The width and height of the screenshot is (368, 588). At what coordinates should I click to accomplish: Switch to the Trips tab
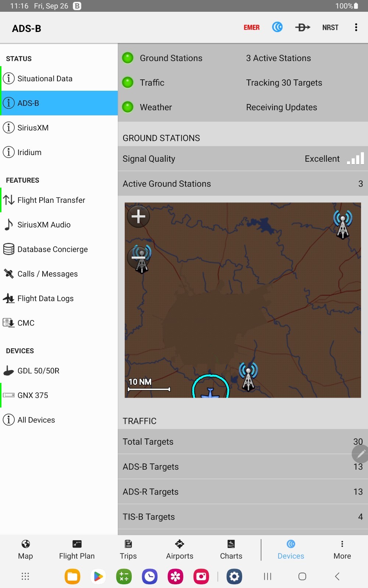pos(128,550)
